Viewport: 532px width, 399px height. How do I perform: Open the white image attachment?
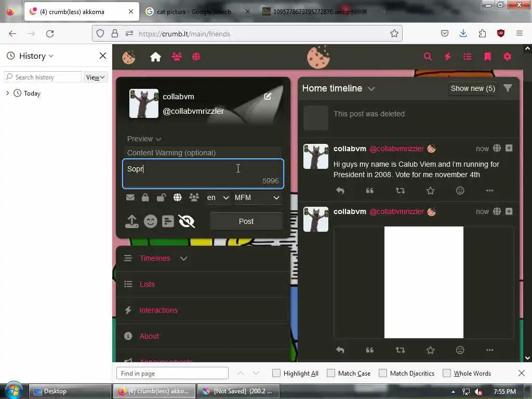point(424,282)
